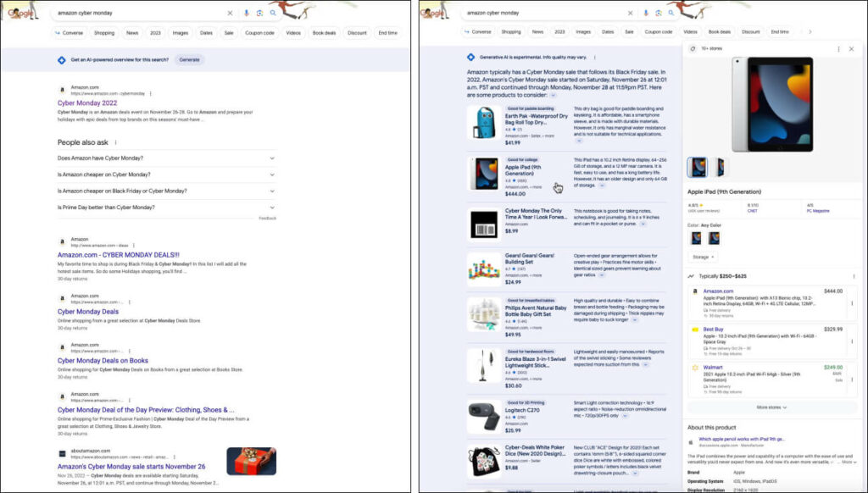Image resolution: width=868 pixels, height=493 pixels.
Task: Open the product panel's three-dot options menu
Action: click(x=838, y=48)
